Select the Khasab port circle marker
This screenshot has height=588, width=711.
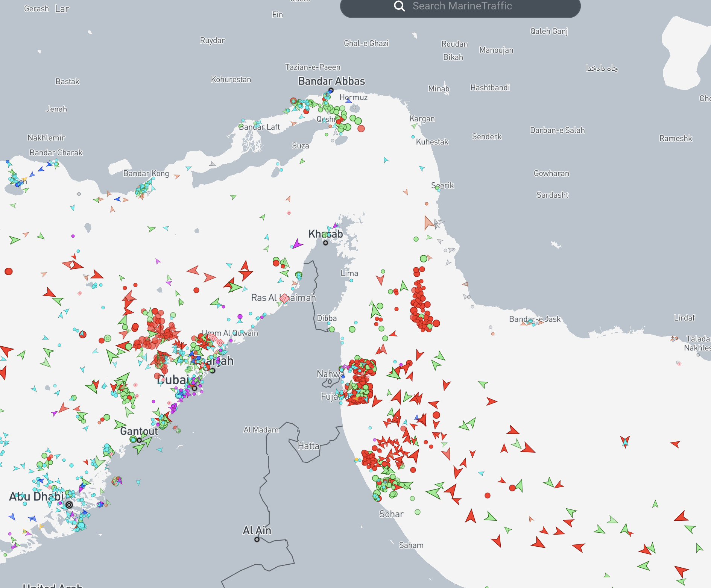click(x=326, y=243)
